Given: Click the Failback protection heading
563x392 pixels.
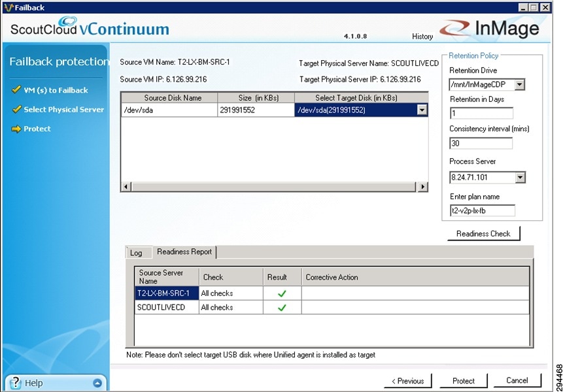Looking at the screenshot, I should (60, 61).
